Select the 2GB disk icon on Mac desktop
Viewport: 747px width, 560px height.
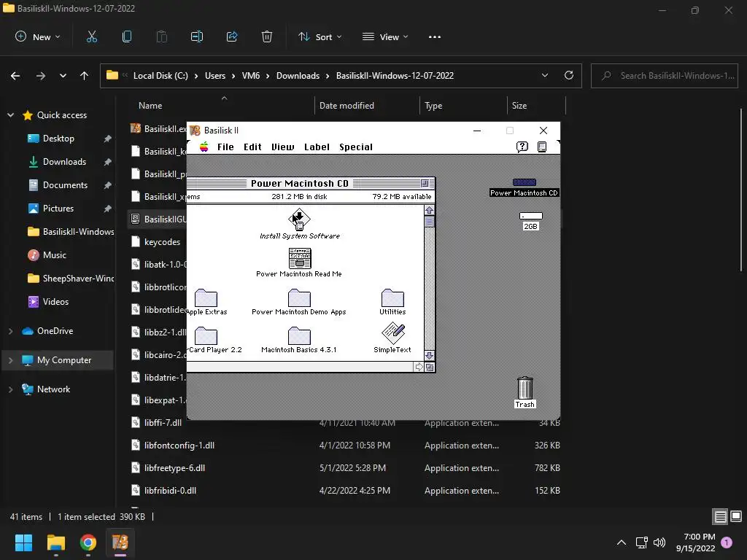tap(531, 216)
